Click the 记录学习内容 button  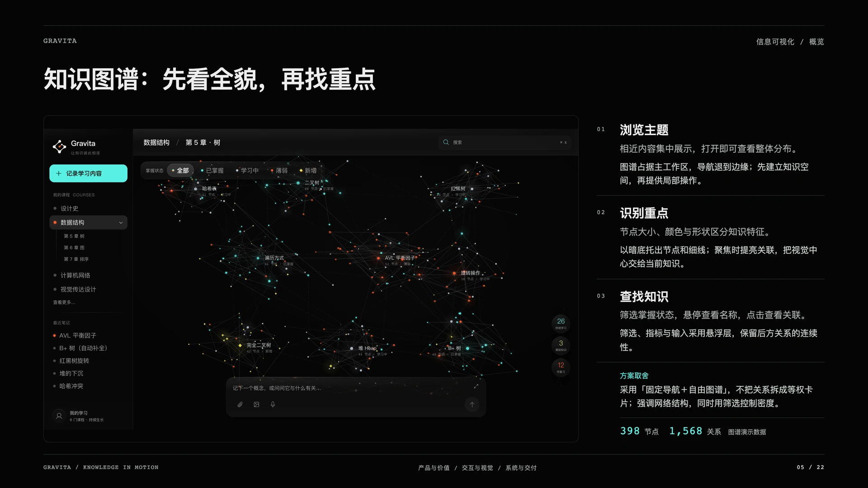(88, 174)
